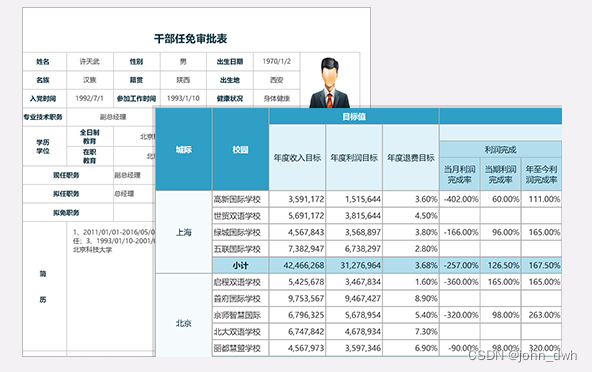592x372 pixels.
Task: Click 北京科技大学 in the resume text
Action: (x=92, y=250)
